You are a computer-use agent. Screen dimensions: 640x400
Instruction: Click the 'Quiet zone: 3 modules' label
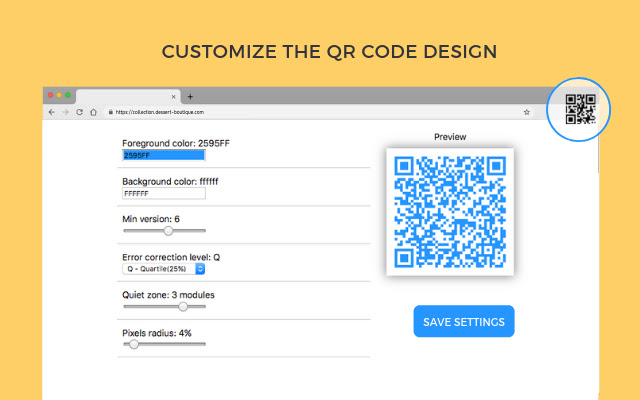pos(168,295)
